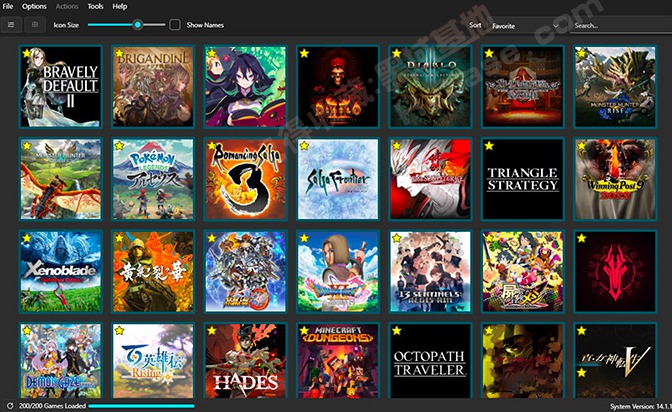
Task: Select the Monster Hunter Stories 2 cover
Action: 60,179
